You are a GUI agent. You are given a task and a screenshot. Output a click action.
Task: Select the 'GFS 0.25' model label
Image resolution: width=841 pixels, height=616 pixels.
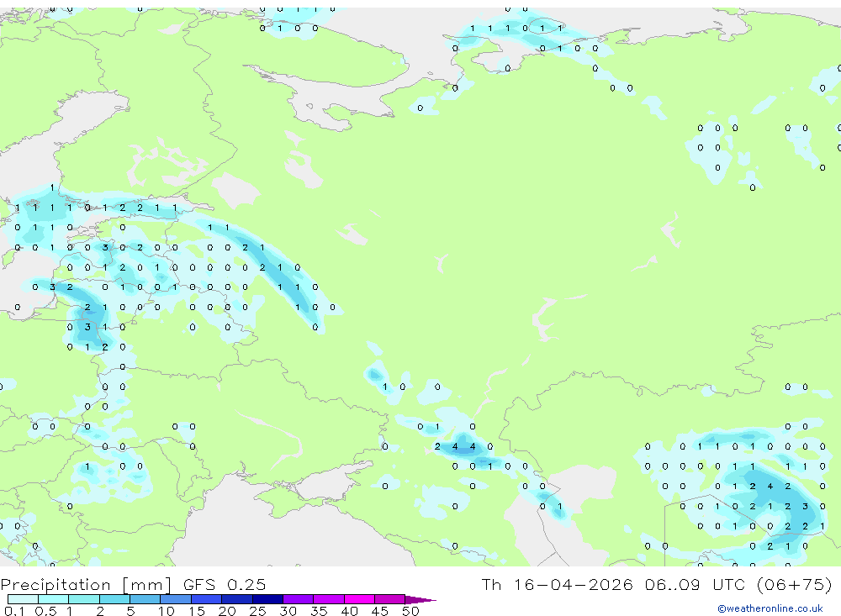[225, 584]
